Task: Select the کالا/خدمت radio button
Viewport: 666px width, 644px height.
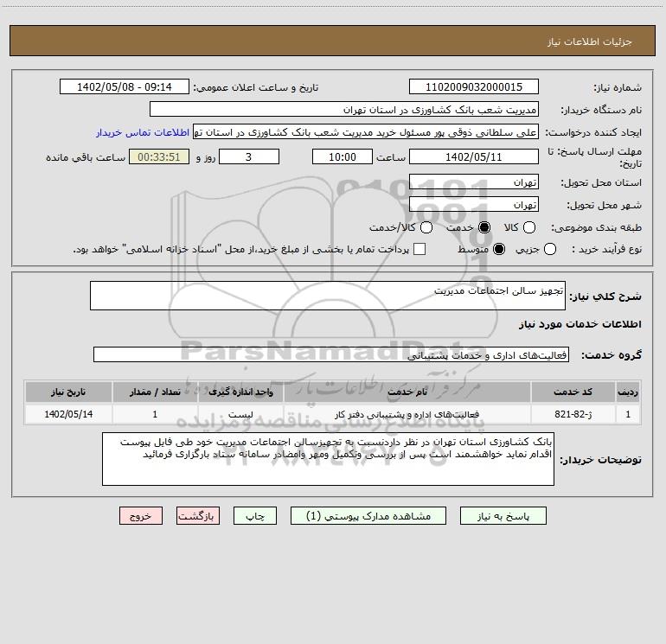Action: point(426,227)
